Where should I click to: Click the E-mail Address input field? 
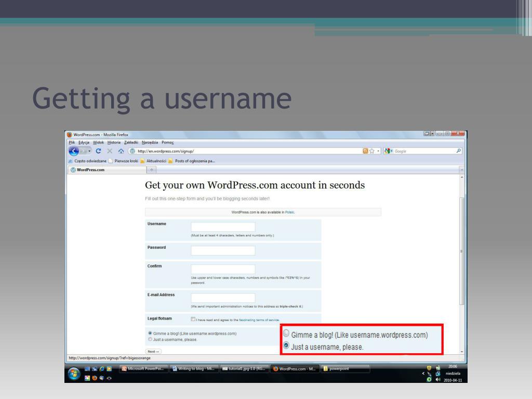click(223, 298)
